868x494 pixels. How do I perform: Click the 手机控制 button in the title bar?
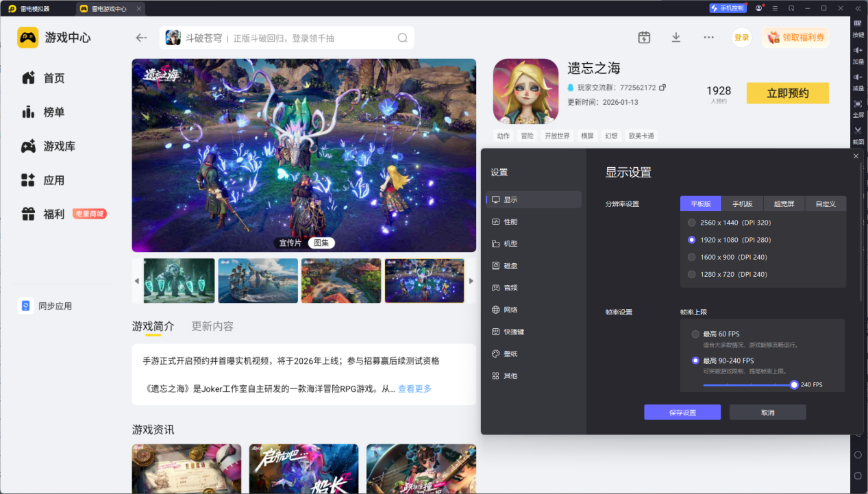[728, 8]
